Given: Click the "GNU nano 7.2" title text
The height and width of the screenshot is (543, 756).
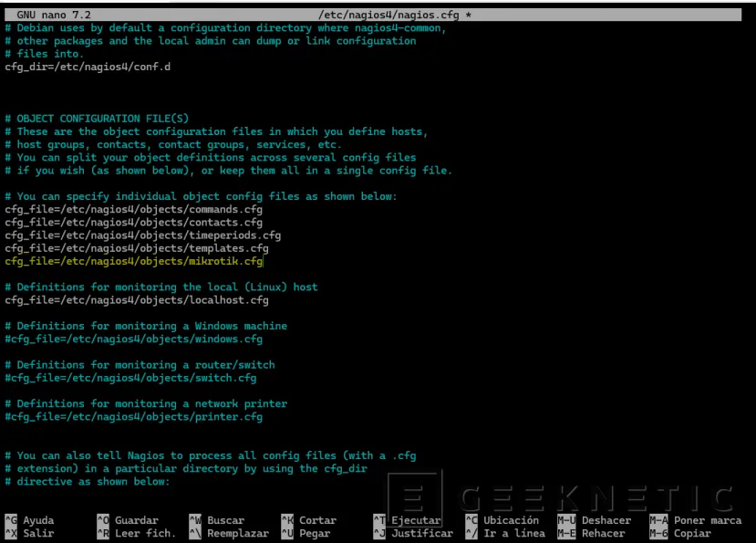Looking at the screenshot, I should [54, 15].
